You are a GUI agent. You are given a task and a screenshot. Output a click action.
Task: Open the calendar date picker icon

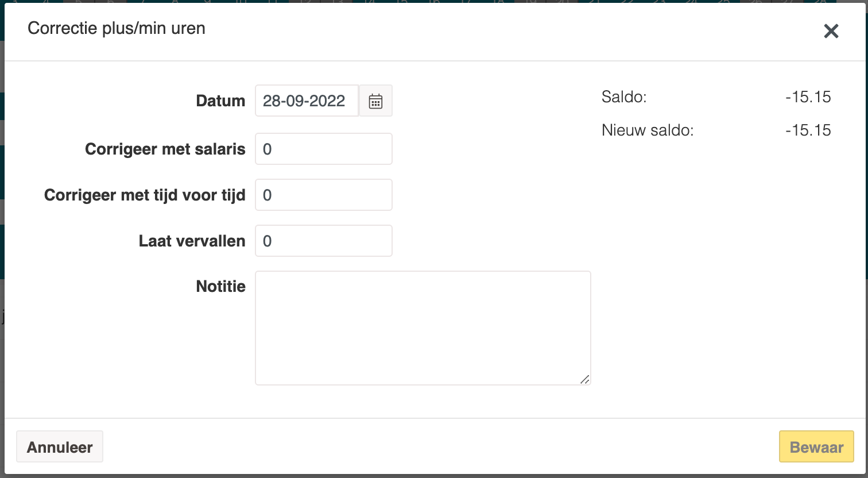(376, 101)
